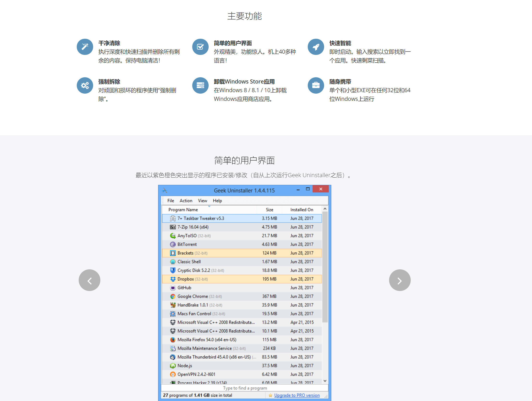Open the Action menu

[x=186, y=200]
